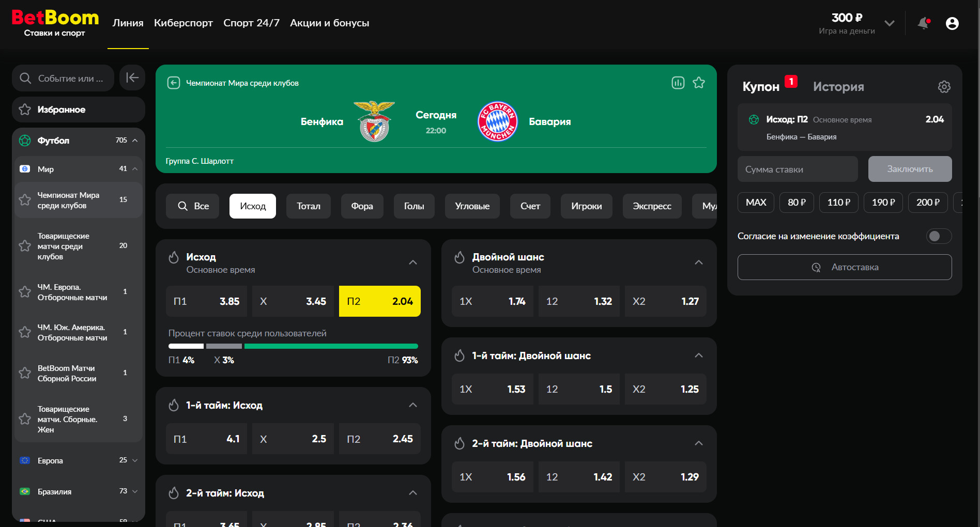Go back using arrow beside Чемпионат Мира среди клубов
Image resolution: width=980 pixels, height=527 pixels.
174,83
